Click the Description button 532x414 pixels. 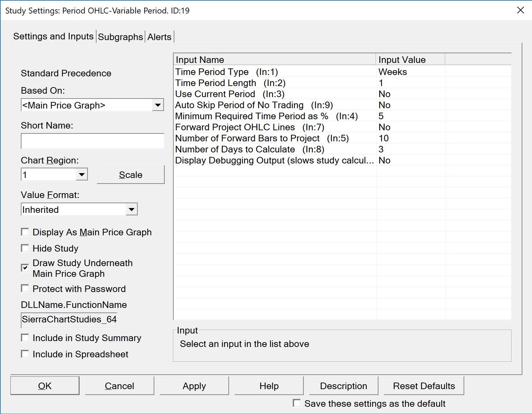click(x=344, y=386)
